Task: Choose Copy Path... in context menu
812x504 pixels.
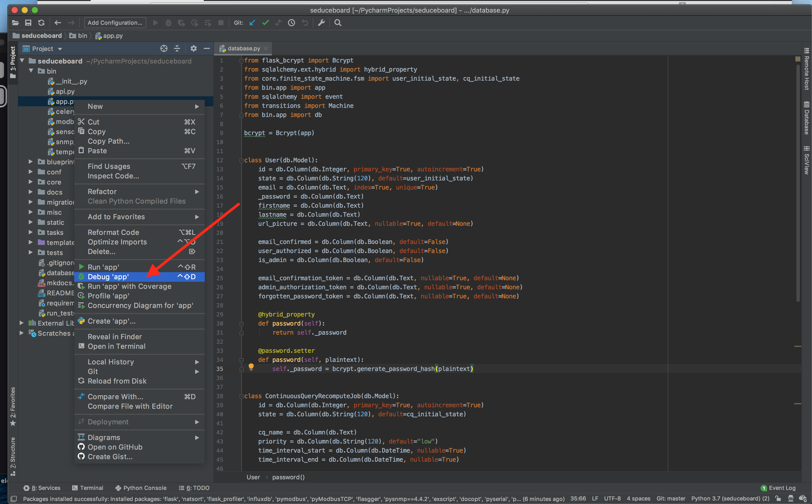Action: pyautogui.click(x=139, y=141)
